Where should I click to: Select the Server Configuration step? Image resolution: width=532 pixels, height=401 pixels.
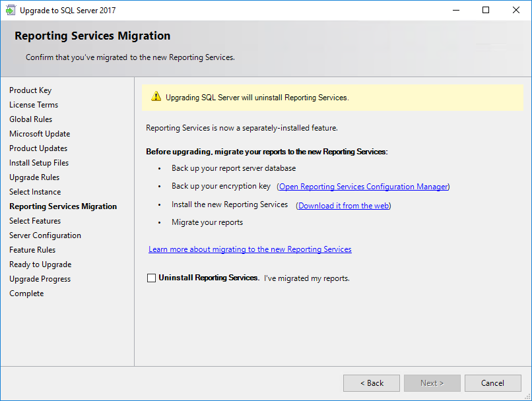(x=45, y=235)
